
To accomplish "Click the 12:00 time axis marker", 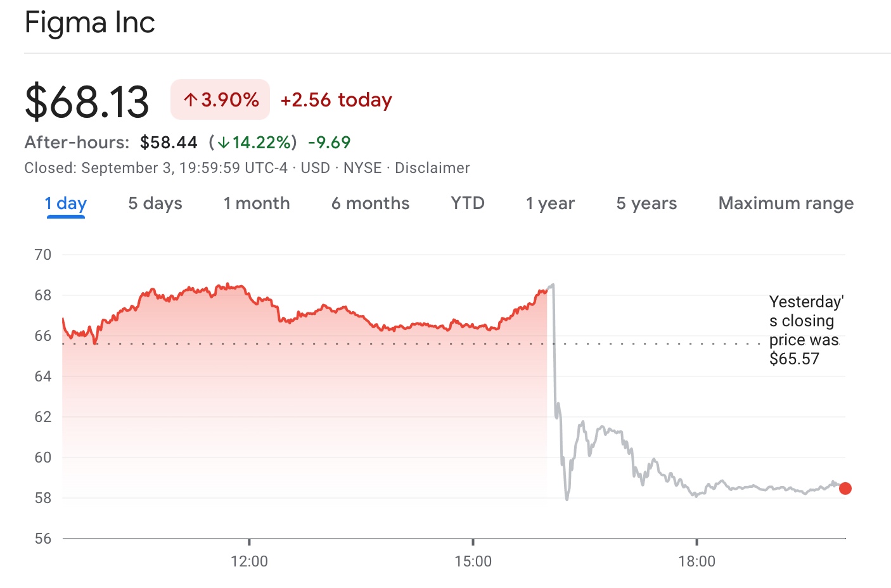I will click(249, 561).
